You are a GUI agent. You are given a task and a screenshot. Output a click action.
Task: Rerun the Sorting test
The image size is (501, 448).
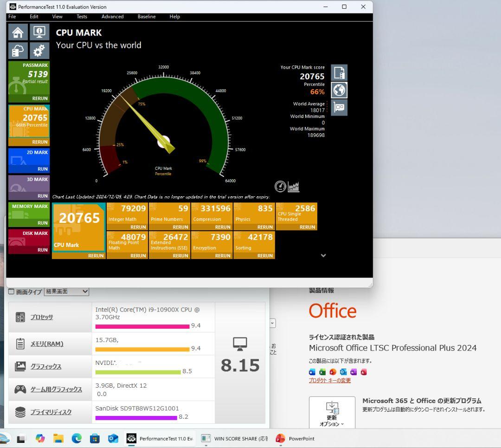(265, 256)
